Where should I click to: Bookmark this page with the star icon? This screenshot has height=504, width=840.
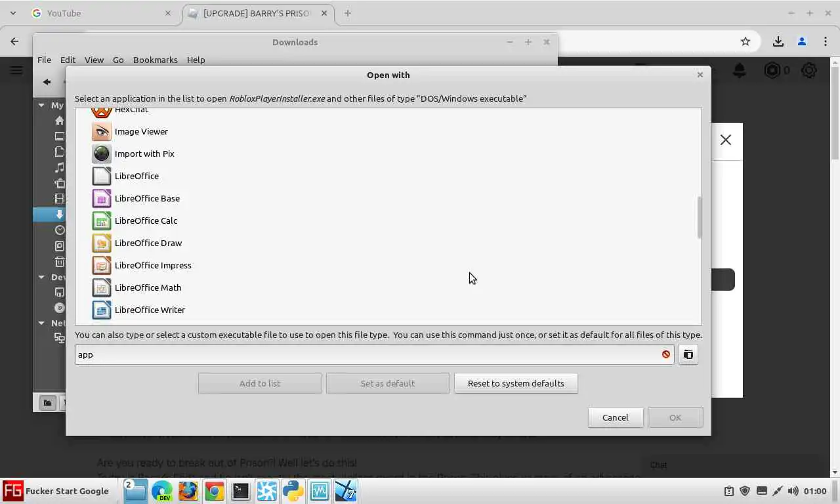745,41
